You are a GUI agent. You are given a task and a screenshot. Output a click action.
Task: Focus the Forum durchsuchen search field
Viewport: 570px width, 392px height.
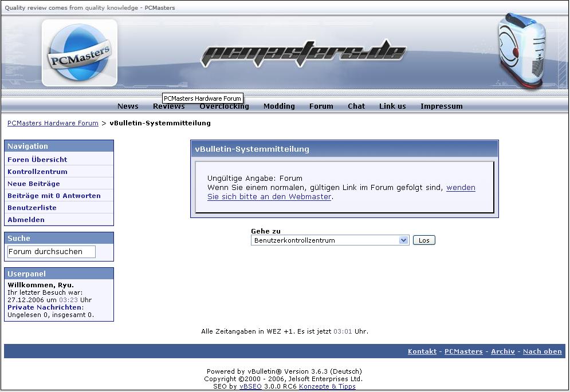[x=51, y=252]
